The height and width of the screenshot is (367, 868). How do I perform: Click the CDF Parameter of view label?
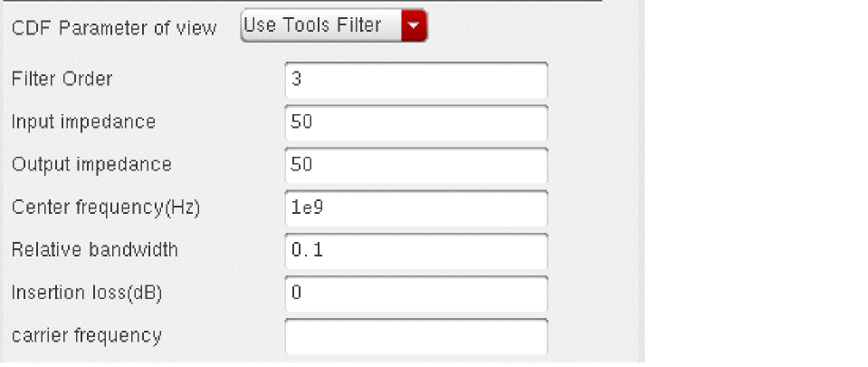click(x=114, y=28)
